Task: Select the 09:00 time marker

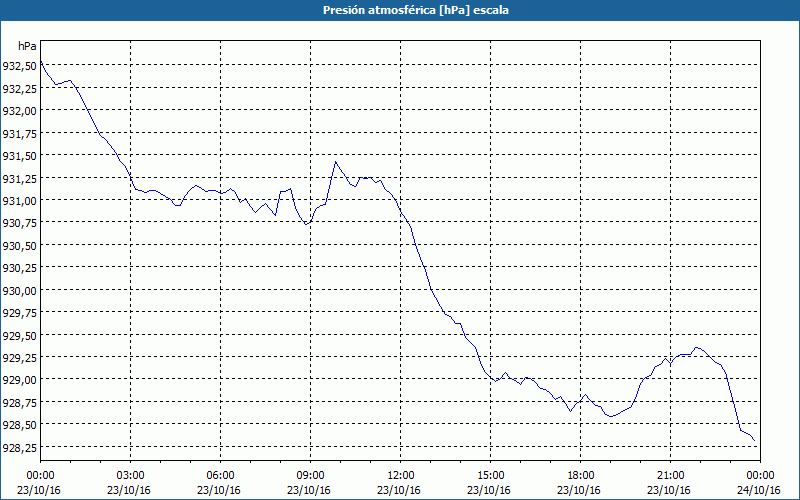Action: (x=311, y=476)
